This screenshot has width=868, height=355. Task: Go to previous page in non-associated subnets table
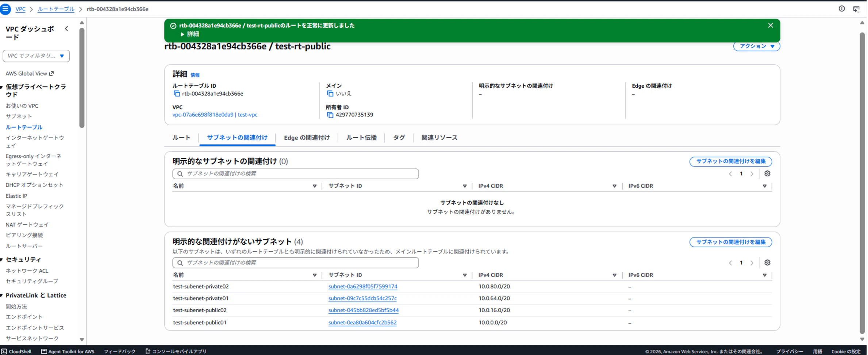(730, 263)
